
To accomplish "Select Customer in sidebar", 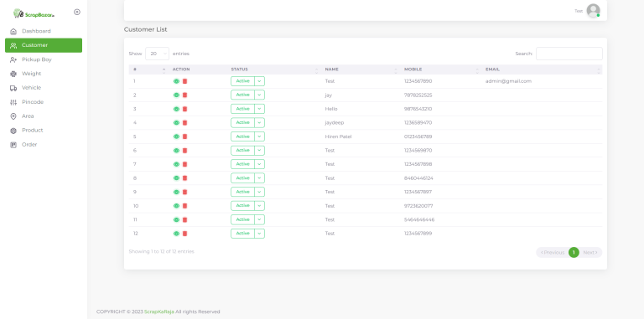I will [x=44, y=45].
